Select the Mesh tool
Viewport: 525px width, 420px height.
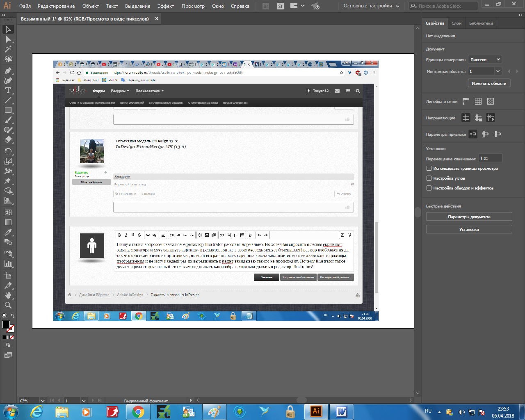(x=8, y=212)
